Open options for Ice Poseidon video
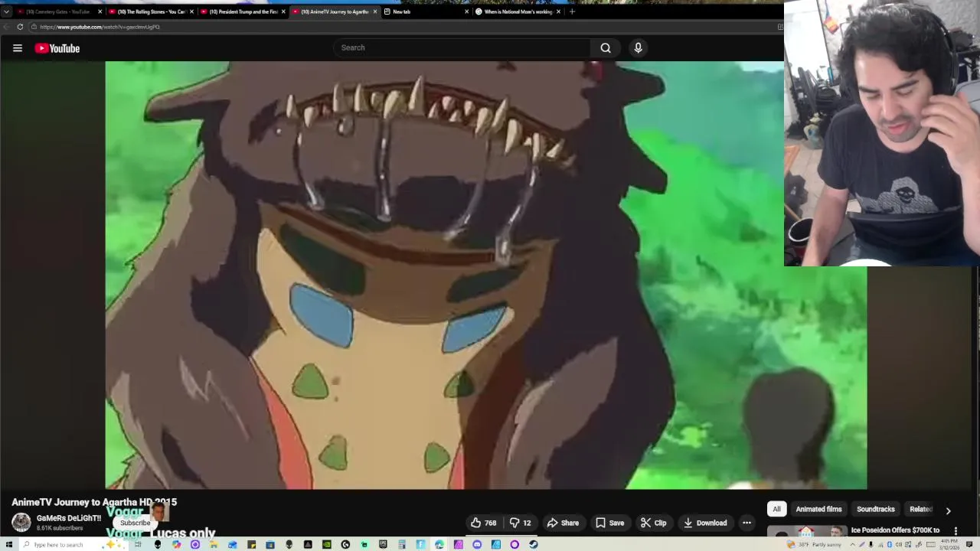The height and width of the screenshot is (551, 980). 955,530
